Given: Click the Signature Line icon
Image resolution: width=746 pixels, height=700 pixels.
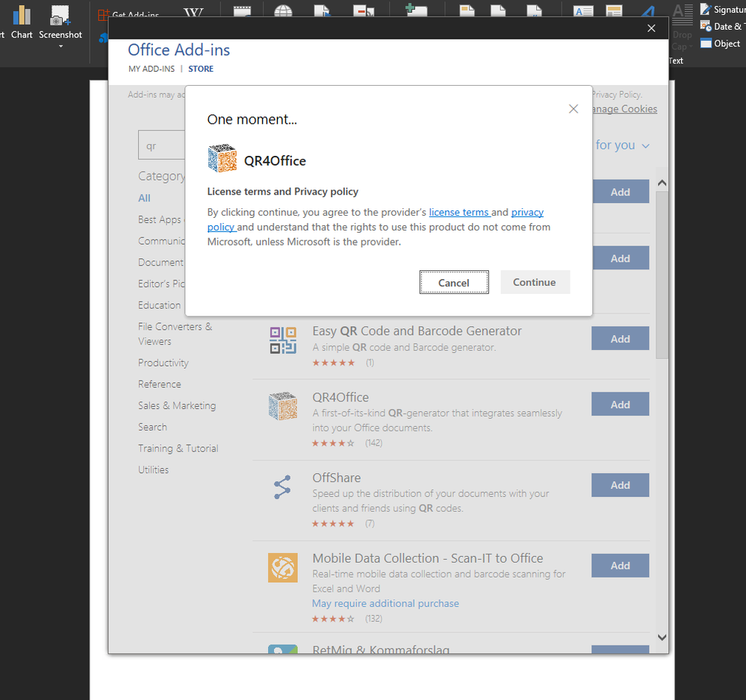Looking at the screenshot, I should tap(706, 9).
